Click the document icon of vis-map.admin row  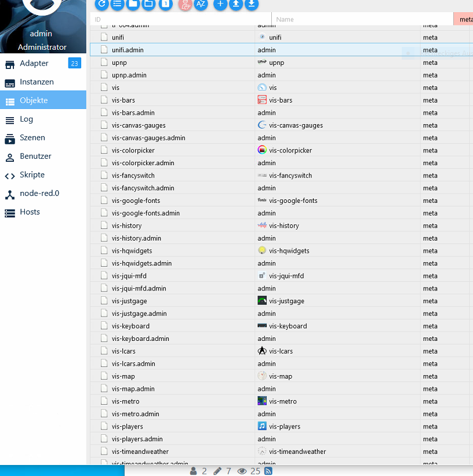[104, 388]
